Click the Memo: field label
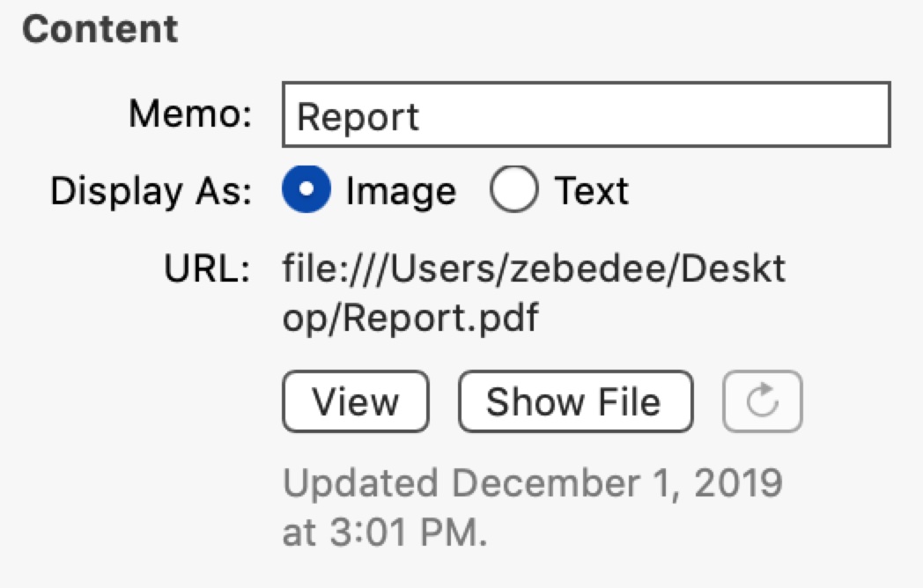This screenshot has width=923, height=588. [x=190, y=113]
